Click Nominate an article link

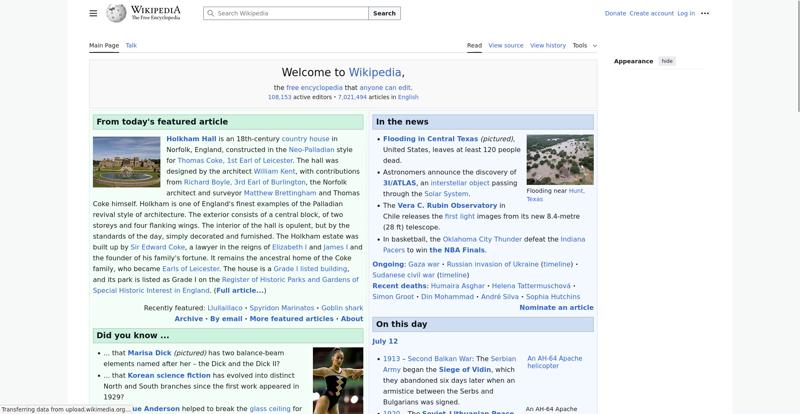tap(556, 307)
